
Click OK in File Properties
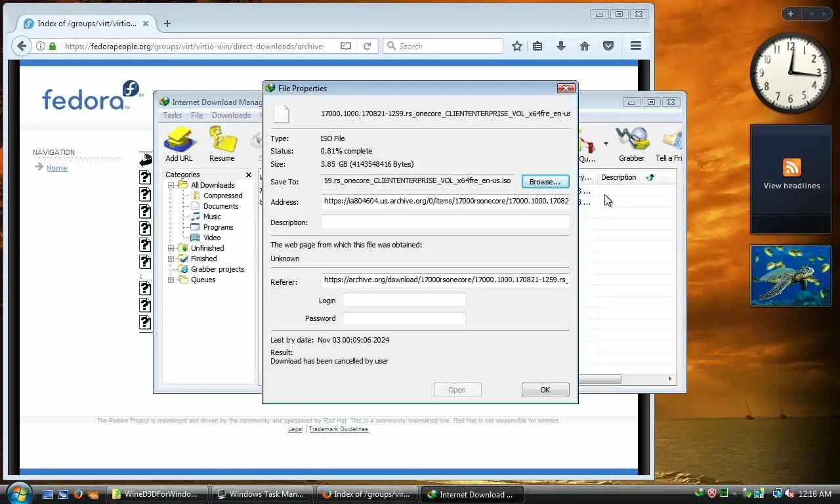point(545,390)
